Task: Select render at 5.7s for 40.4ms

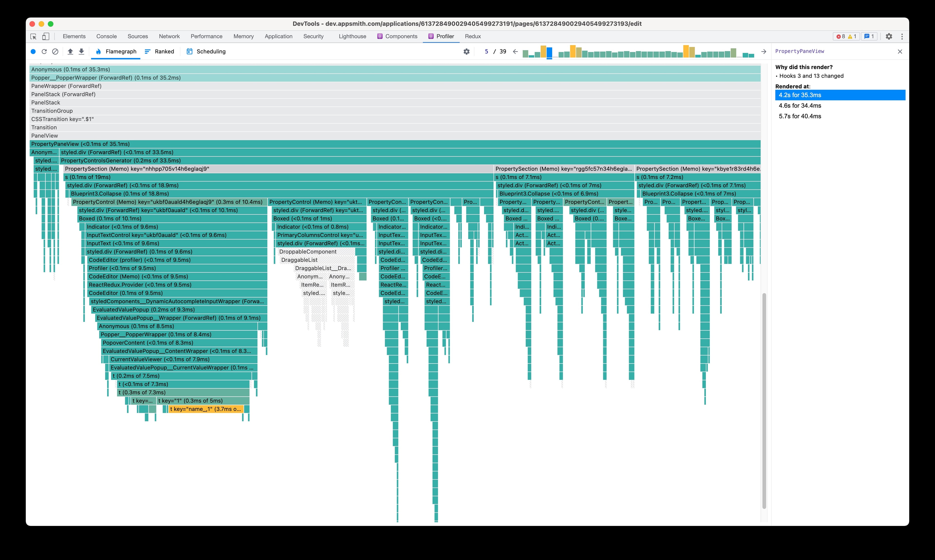Action: pyautogui.click(x=840, y=116)
